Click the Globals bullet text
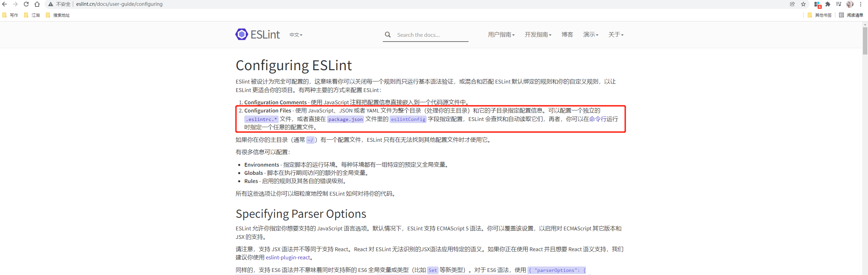The width and height of the screenshot is (868, 275). [x=307, y=173]
